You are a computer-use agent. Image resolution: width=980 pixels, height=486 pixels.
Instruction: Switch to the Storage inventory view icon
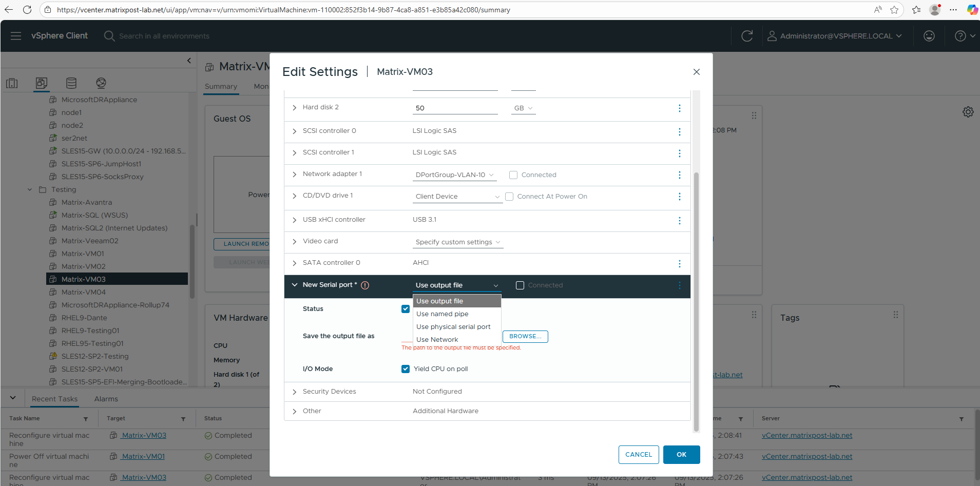click(71, 83)
